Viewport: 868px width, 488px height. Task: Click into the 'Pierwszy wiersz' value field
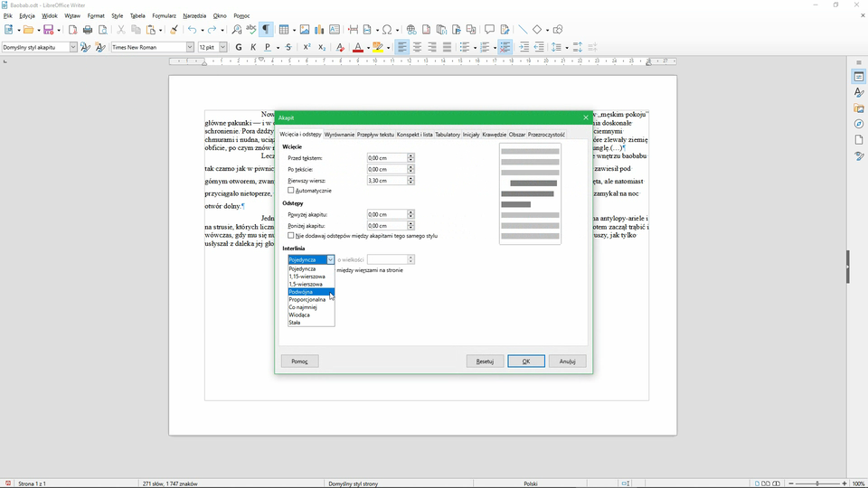[x=386, y=181]
